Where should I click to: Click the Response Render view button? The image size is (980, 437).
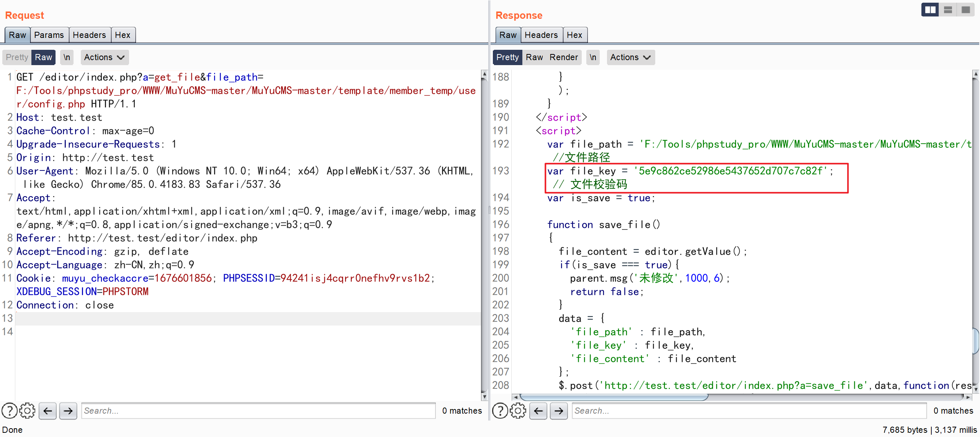coord(563,57)
